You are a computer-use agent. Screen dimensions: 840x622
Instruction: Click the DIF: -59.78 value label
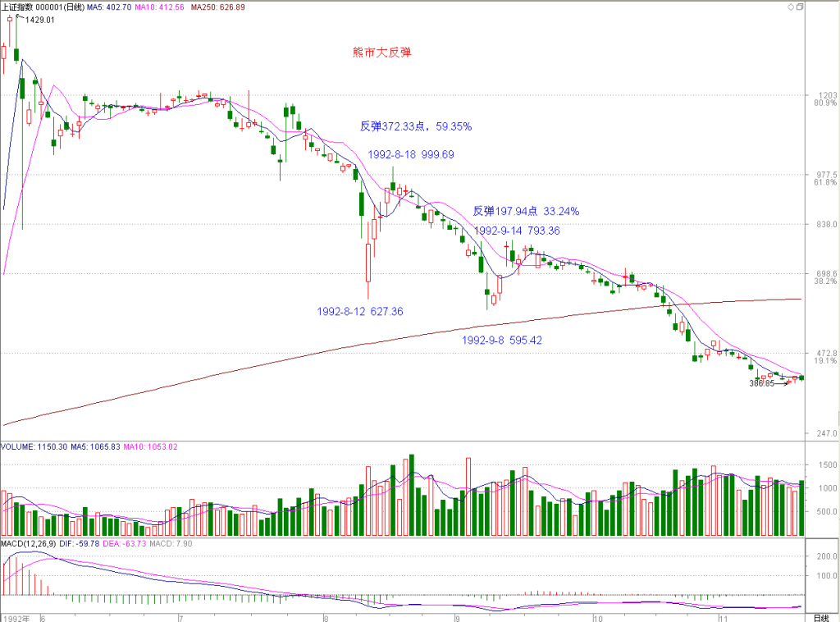80,544
